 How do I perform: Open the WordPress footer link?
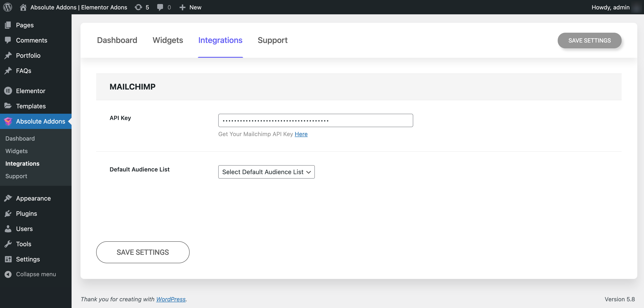(171, 299)
